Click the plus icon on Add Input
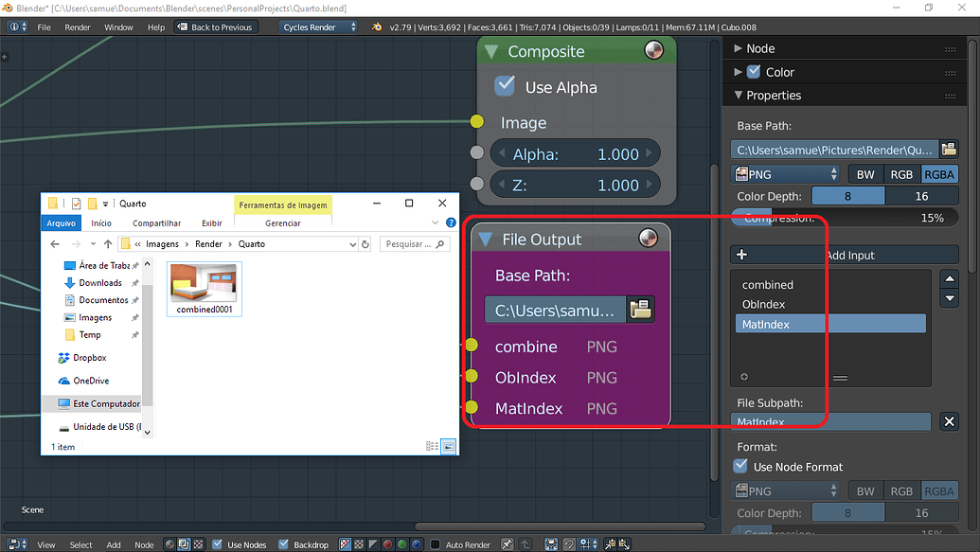This screenshot has width=980, height=552. [x=742, y=255]
